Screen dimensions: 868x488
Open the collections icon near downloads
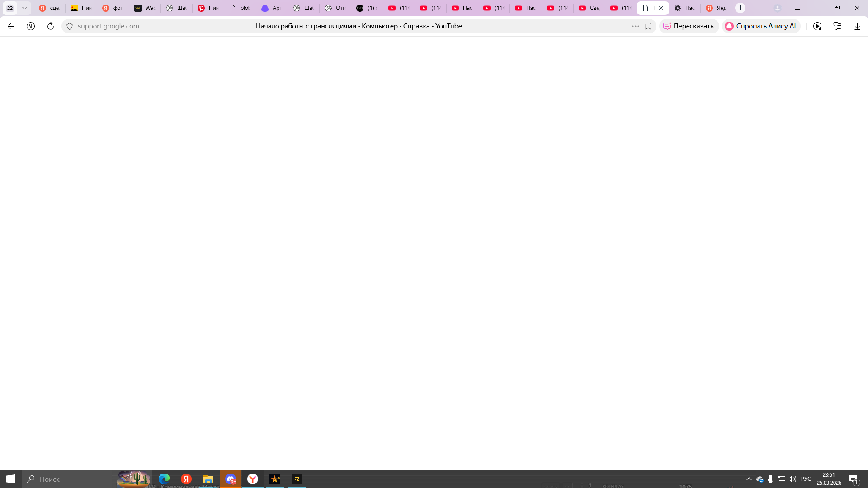pos(837,26)
